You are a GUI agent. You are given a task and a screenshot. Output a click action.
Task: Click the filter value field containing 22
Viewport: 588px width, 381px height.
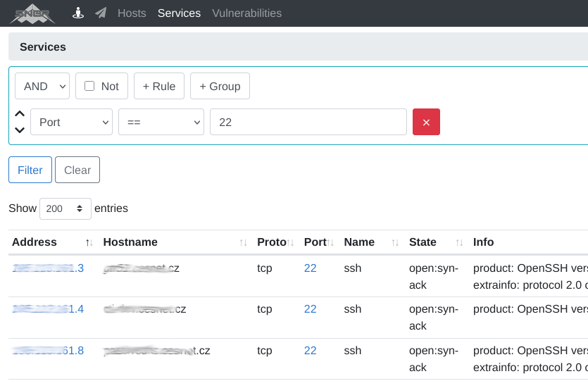point(308,122)
